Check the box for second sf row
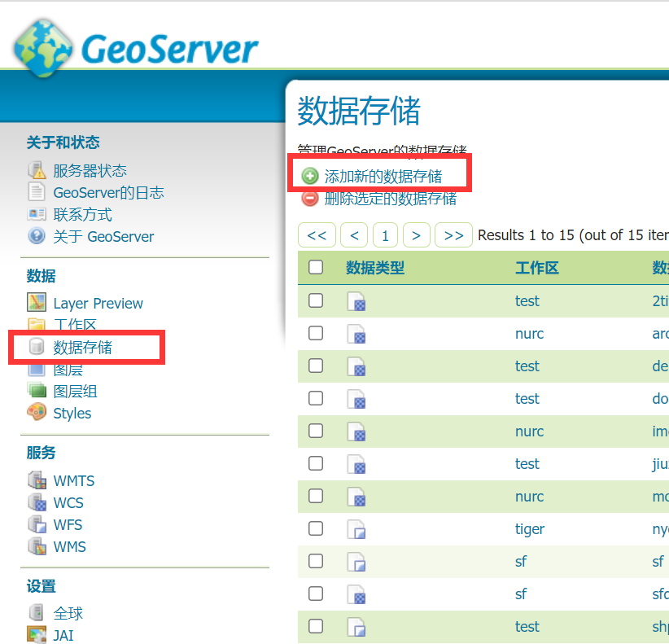Viewport: 669px width, 644px height. 316,594
